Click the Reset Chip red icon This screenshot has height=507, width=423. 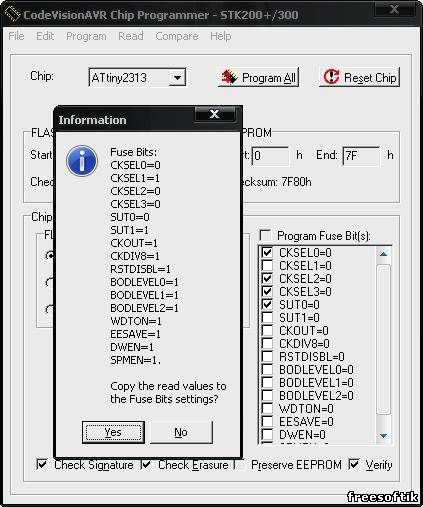pyautogui.click(x=331, y=77)
